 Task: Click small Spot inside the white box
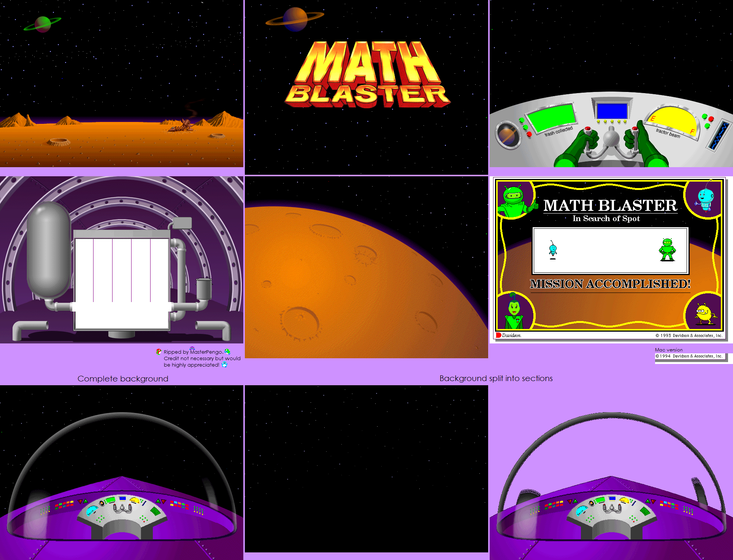pyautogui.click(x=553, y=250)
